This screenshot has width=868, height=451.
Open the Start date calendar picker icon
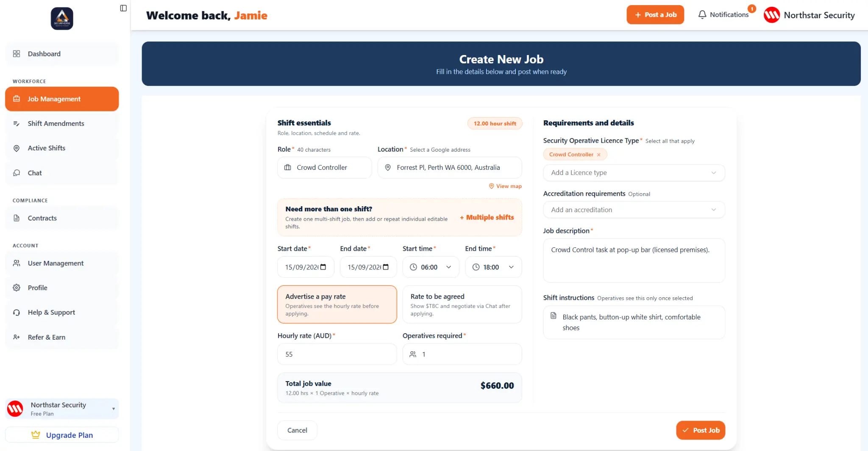coord(323,267)
